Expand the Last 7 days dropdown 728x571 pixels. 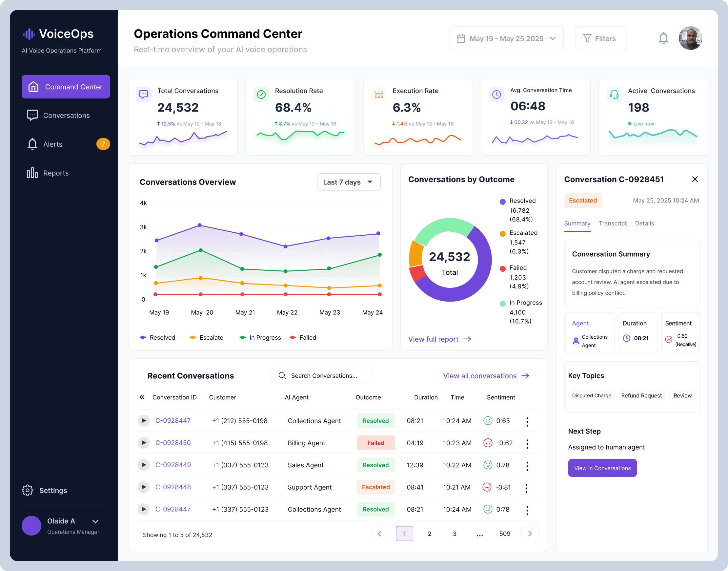[x=349, y=182]
